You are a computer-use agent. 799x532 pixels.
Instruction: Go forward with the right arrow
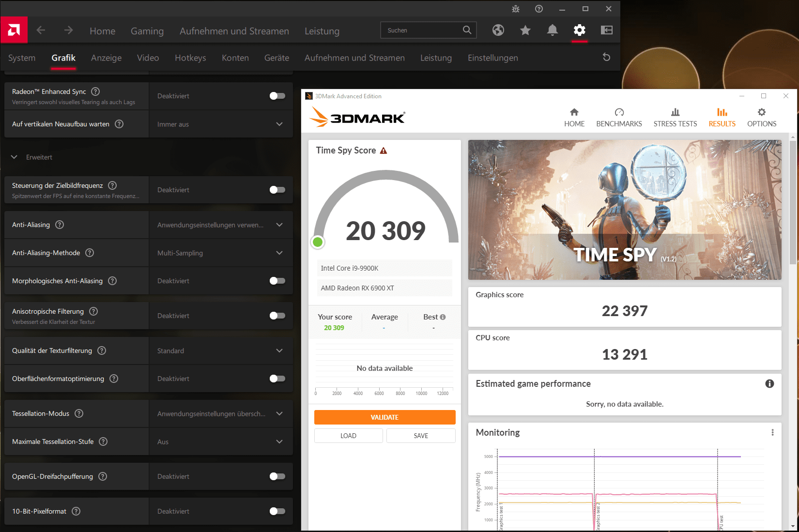pos(68,30)
